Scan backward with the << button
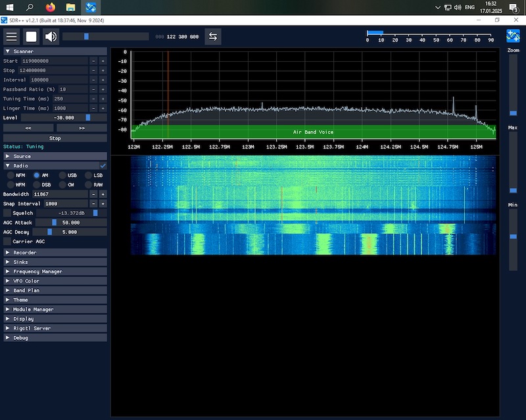This screenshot has width=526, height=420. coord(28,128)
